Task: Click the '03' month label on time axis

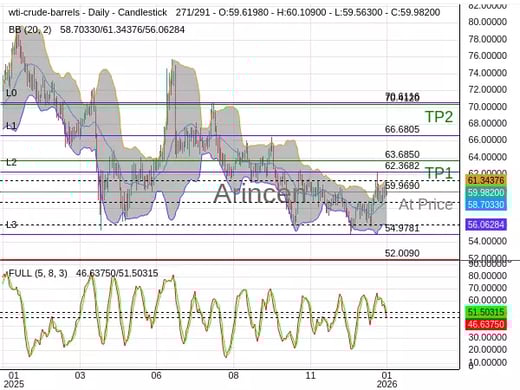Action: tap(80, 375)
